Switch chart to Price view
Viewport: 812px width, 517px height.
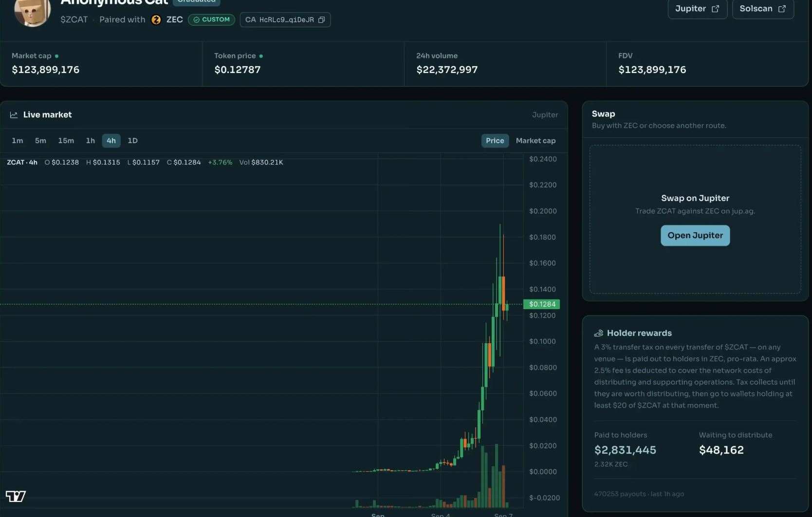point(495,141)
